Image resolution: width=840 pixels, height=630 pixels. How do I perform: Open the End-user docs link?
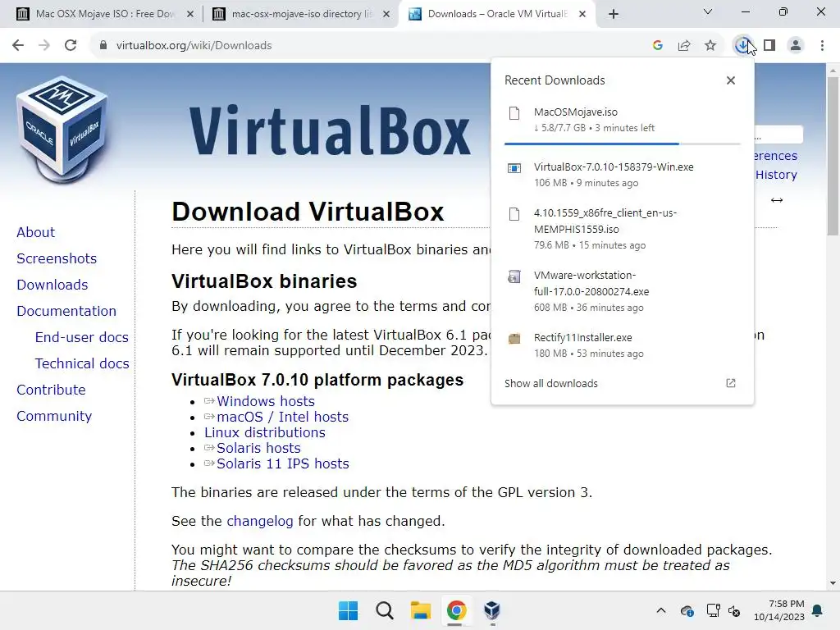[82, 337]
